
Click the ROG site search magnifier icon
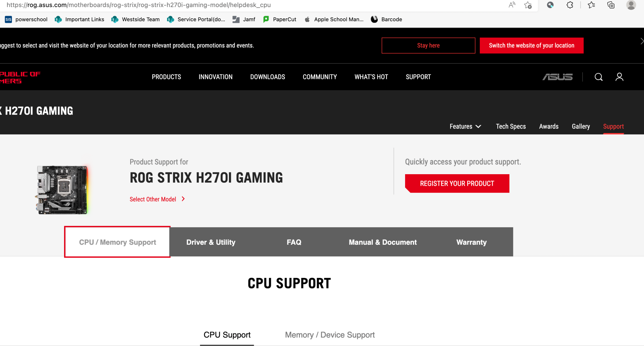point(598,77)
